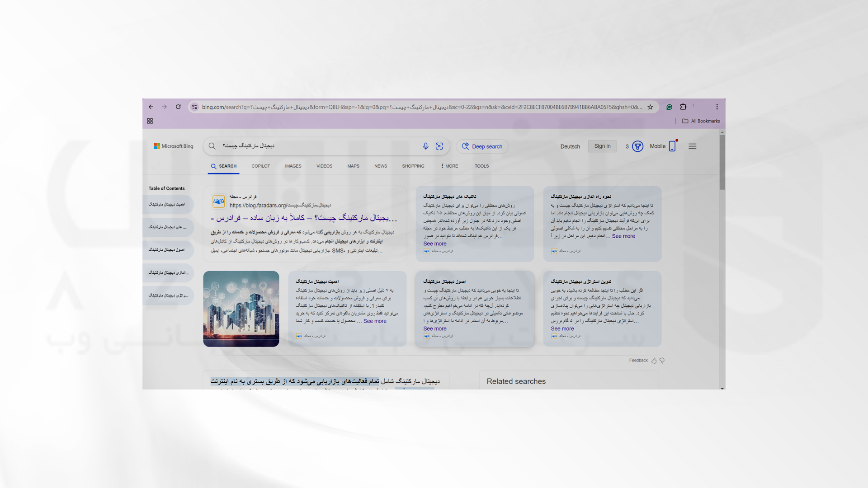Viewport: 868px width, 488px height.
Task: Select third Table of Contents item اصول دیجیتال مارکتینگ
Action: point(167,250)
